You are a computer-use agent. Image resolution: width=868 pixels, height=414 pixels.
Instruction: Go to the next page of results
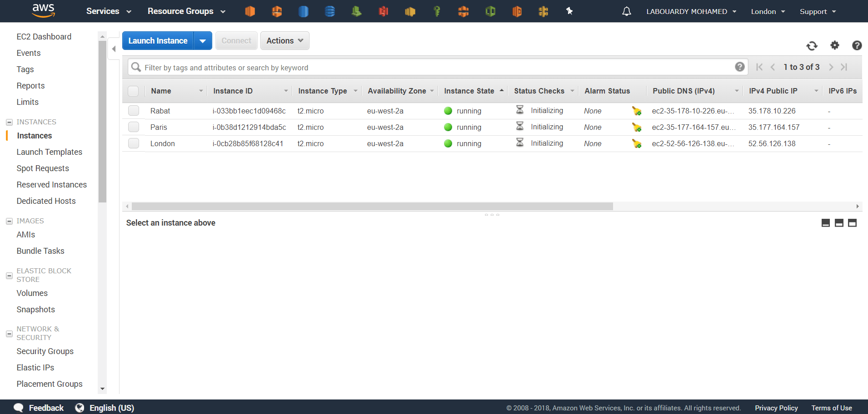point(831,67)
